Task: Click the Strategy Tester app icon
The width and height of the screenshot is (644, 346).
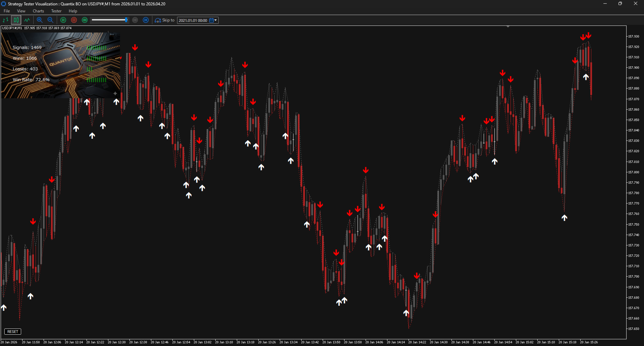Action: pyautogui.click(x=4, y=4)
